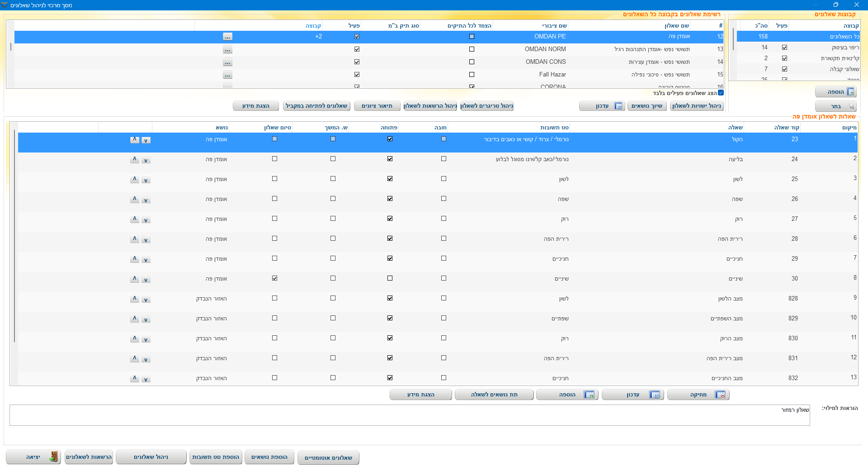Click the בחר icon in the questionnaire groups panel

[x=851, y=106]
